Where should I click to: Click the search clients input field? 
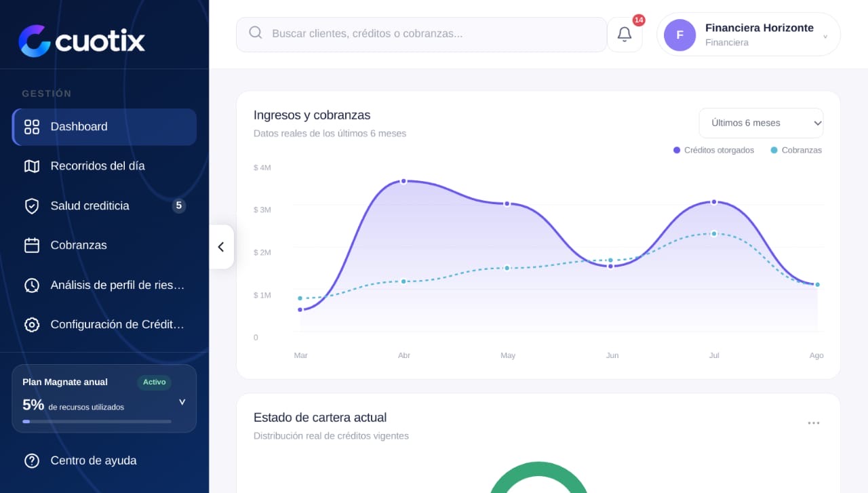(421, 34)
